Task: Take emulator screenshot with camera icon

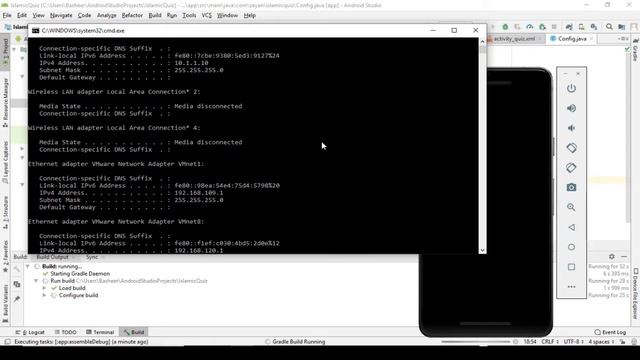Action: click(x=571, y=187)
